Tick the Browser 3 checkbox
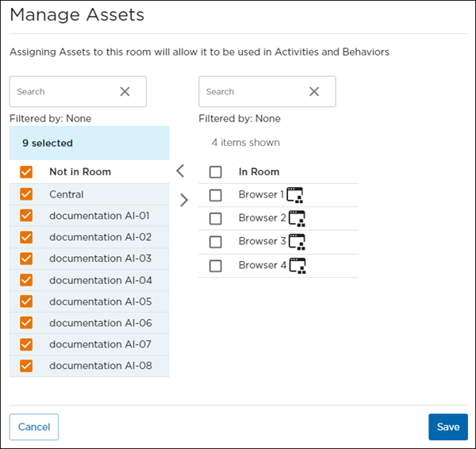 tap(216, 241)
